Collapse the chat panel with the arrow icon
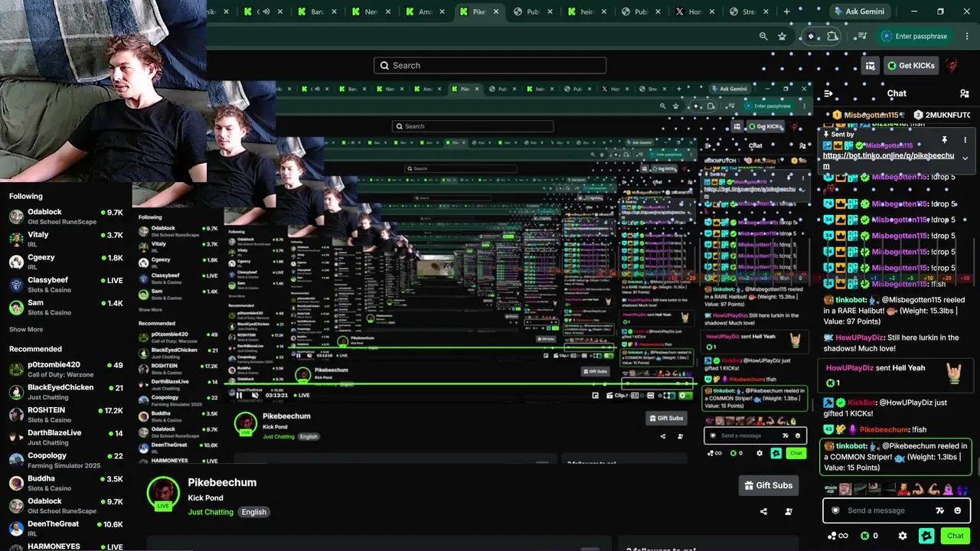This screenshot has width=980, height=551. (x=828, y=93)
